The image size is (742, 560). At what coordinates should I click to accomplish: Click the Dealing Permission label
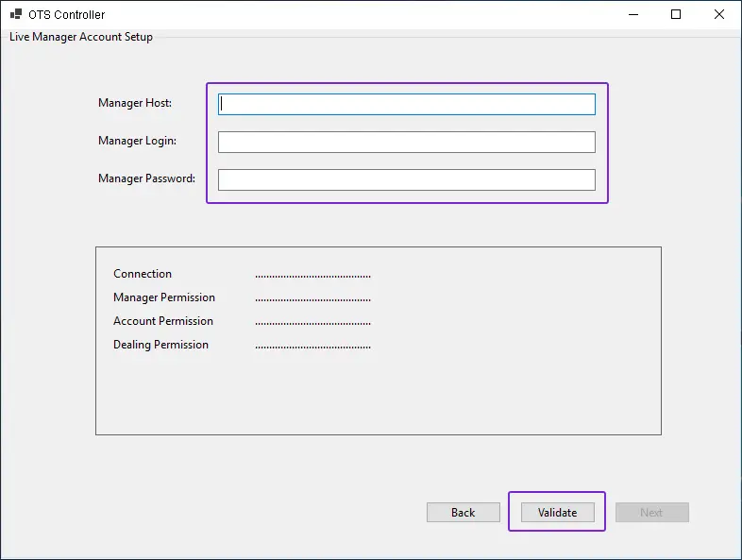[x=160, y=345]
